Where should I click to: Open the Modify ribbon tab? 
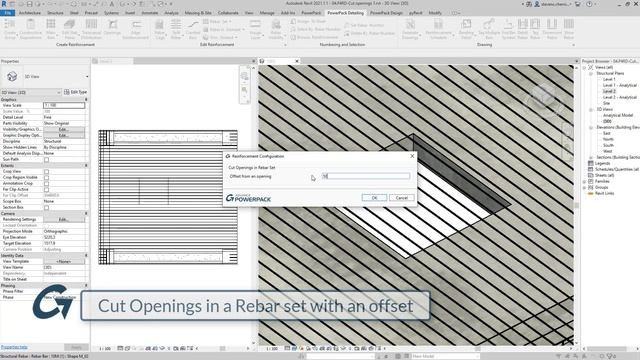tap(435, 13)
